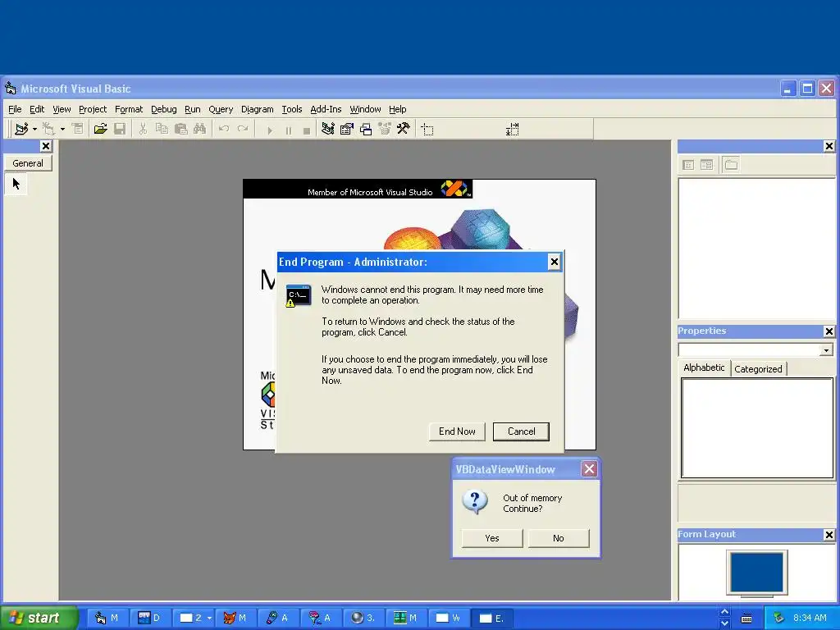Close the Form Layout panel
The height and width of the screenshot is (630, 840).
pos(829,535)
